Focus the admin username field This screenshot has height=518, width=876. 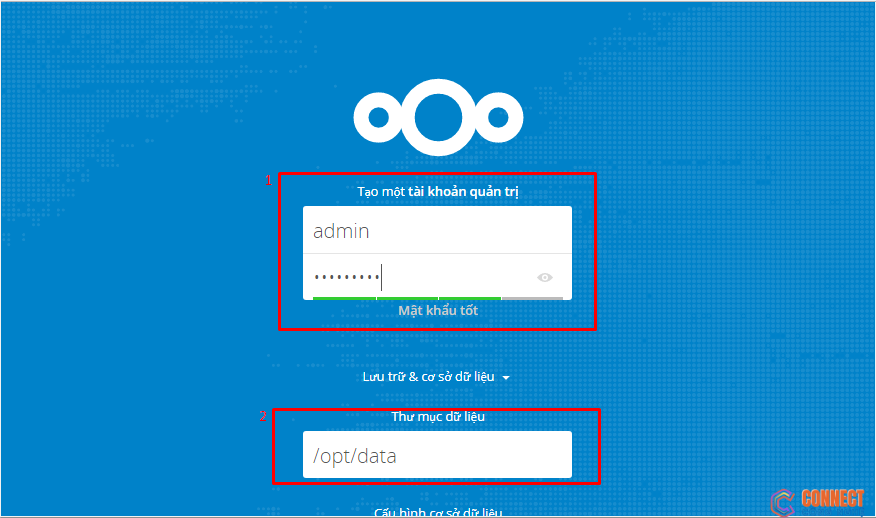click(437, 230)
